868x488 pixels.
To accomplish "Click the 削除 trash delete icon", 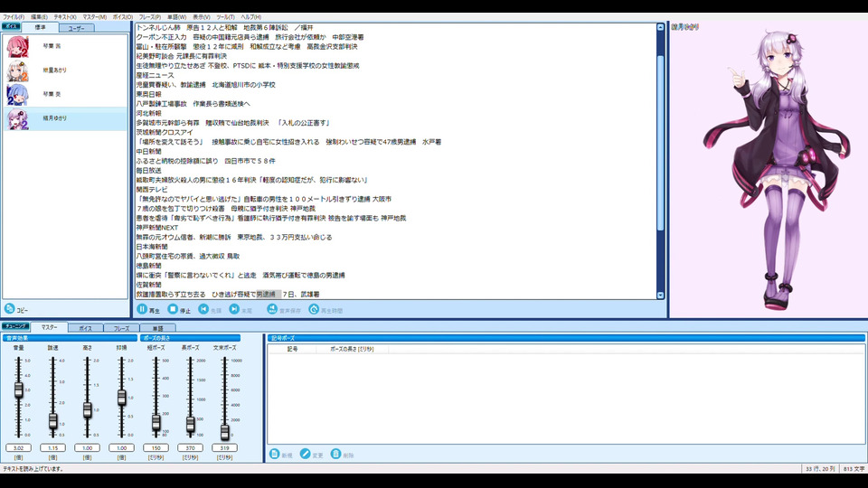I will point(335,454).
